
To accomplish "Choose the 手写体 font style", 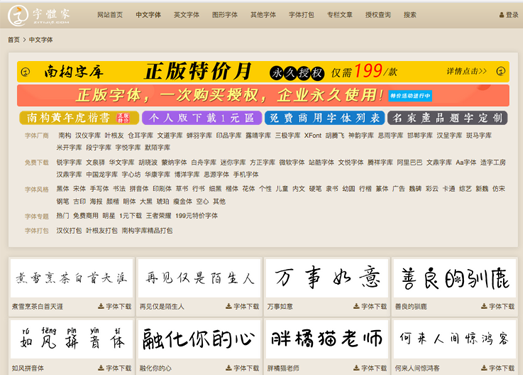I will 99,189.
